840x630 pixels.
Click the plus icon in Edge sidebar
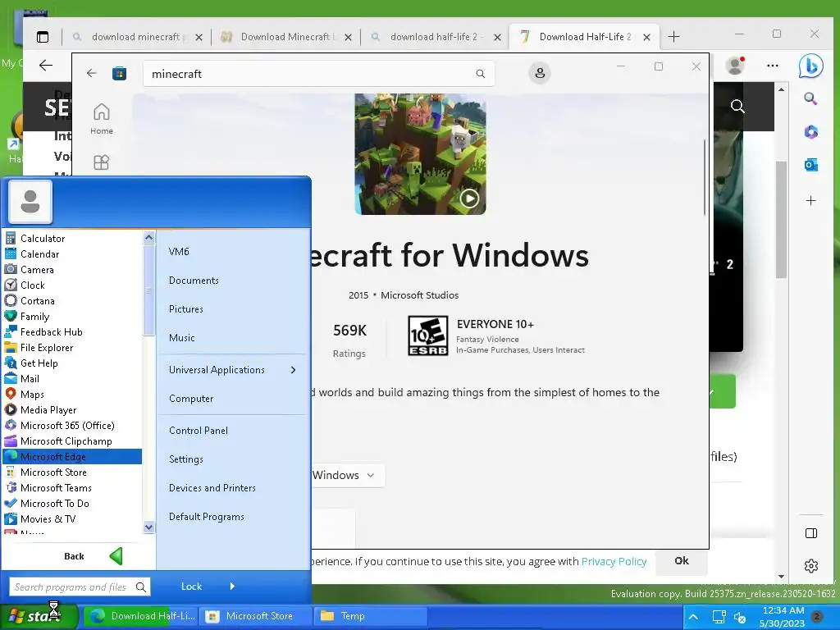click(811, 200)
